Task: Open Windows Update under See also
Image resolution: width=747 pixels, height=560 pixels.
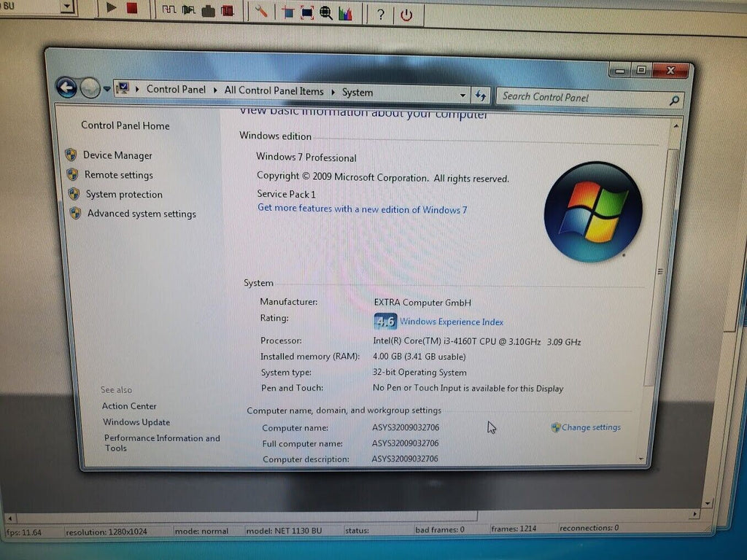Action: click(x=136, y=422)
